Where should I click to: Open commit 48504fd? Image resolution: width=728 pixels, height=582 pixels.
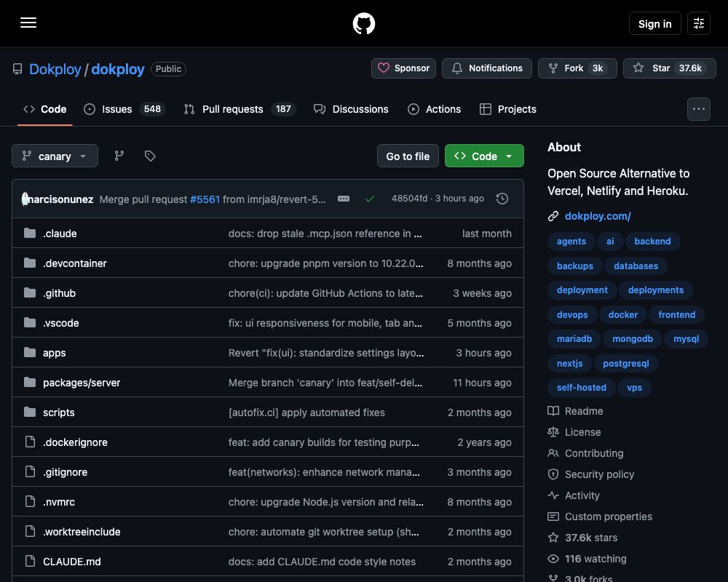pos(409,198)
